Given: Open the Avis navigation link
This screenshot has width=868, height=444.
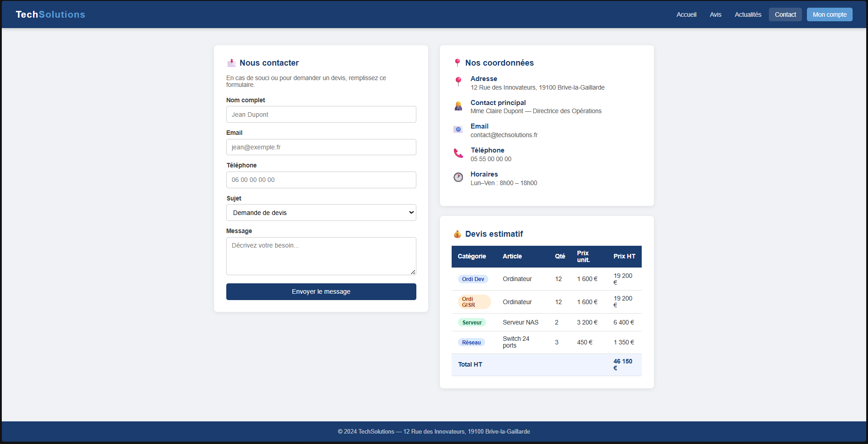Looking at the screenshot, I should pos(715,14).
